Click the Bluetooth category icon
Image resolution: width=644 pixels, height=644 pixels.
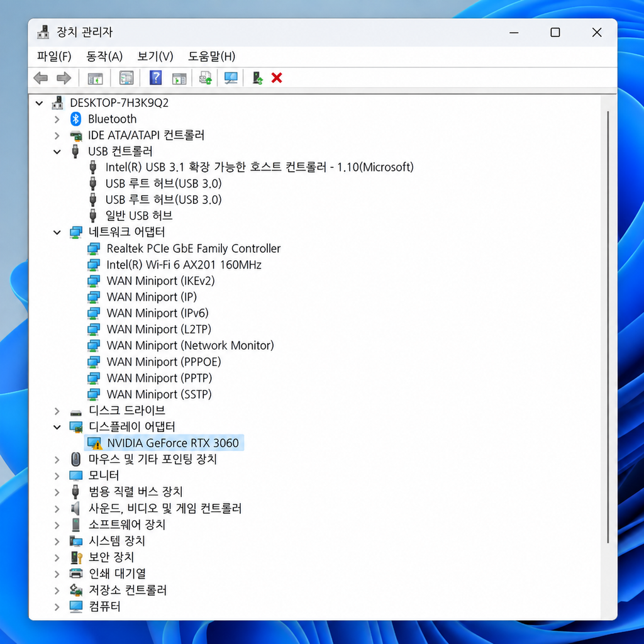click(x=75, y=119)
